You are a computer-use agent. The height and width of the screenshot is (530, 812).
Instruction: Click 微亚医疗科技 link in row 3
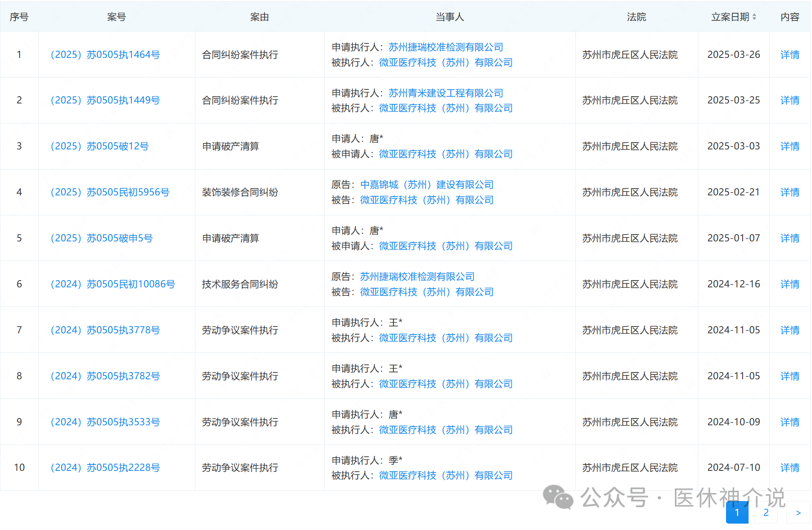point(446,154)
